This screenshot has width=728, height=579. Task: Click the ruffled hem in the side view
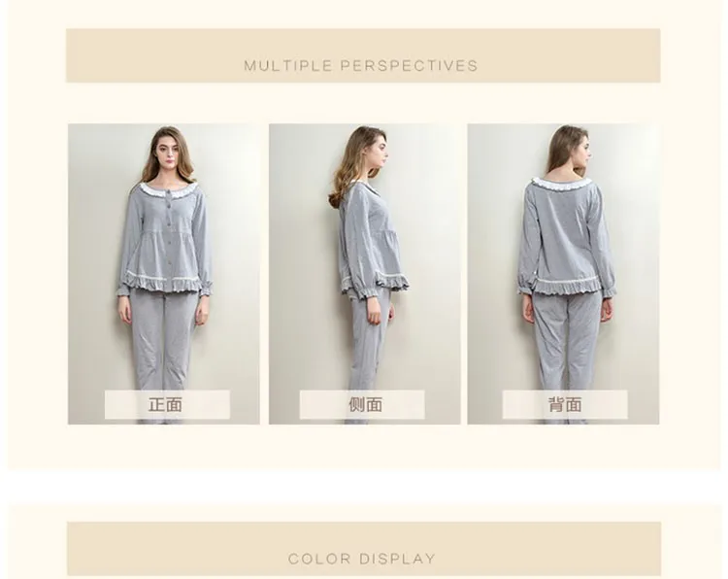click(377, 282)
